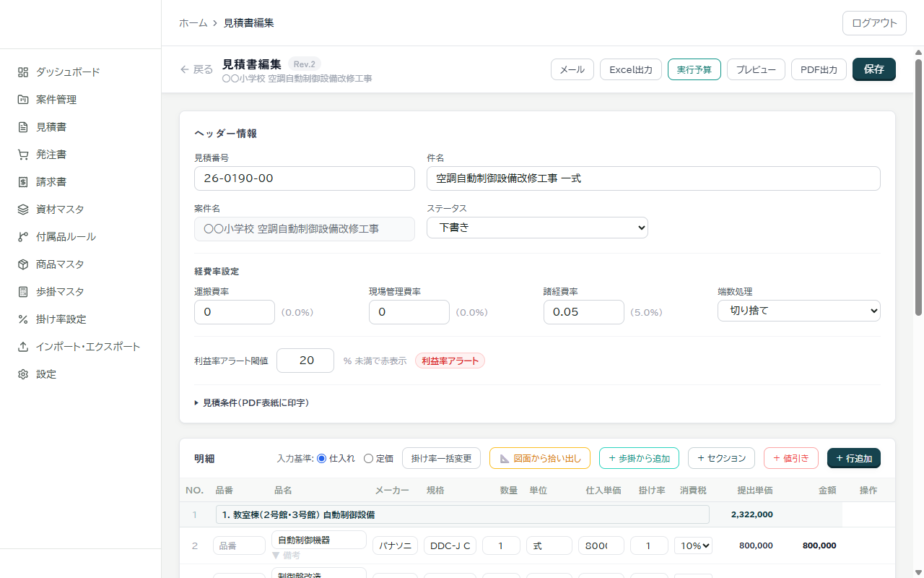Click + セクション button

tap(721, 458)
